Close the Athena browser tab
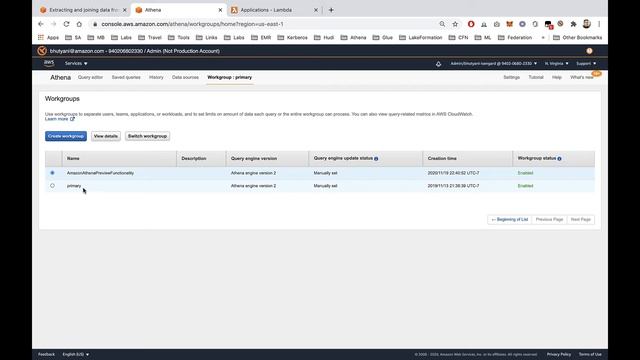Viewport: 640px width, 360px height. [220, 10]
